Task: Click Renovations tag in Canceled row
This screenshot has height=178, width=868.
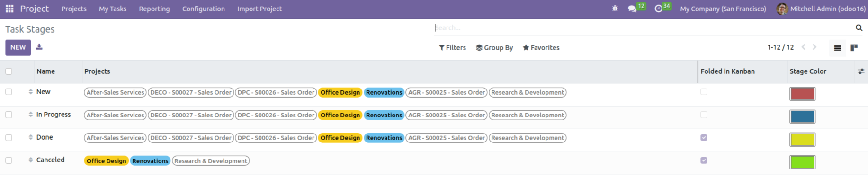Action: (x=150, y=161)
